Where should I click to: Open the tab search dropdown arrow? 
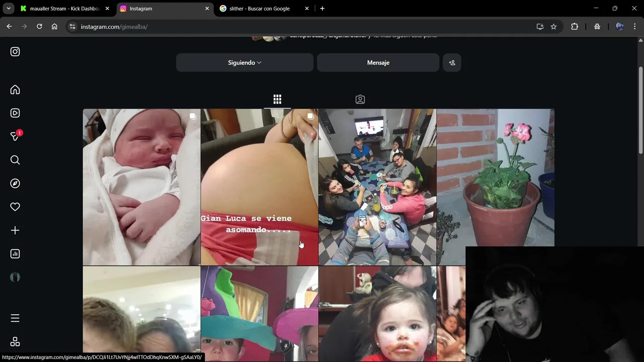coord(8,9)
